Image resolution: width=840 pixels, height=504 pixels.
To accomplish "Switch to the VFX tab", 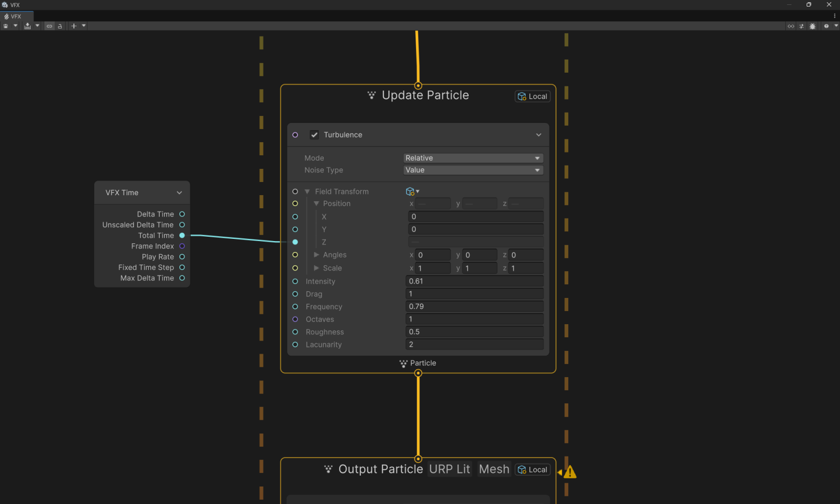I will click(x=15, y=16).
